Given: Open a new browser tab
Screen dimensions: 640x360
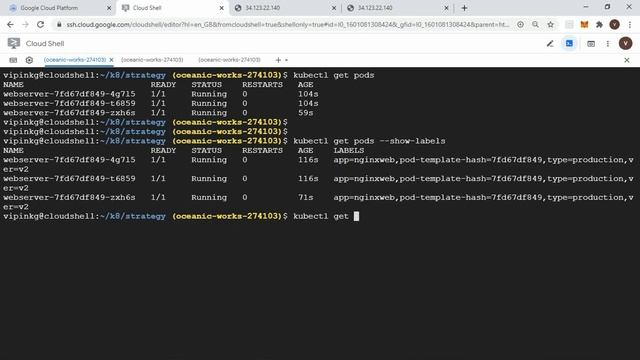Looking at the screenshot, I should coord(464,8).
